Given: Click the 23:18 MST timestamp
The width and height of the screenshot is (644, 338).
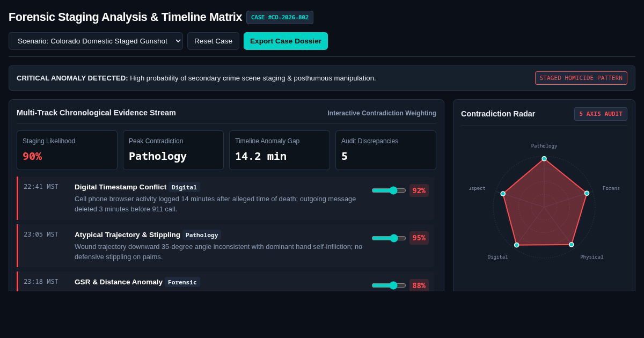Looking at the screenshot, I should point(41,282).
